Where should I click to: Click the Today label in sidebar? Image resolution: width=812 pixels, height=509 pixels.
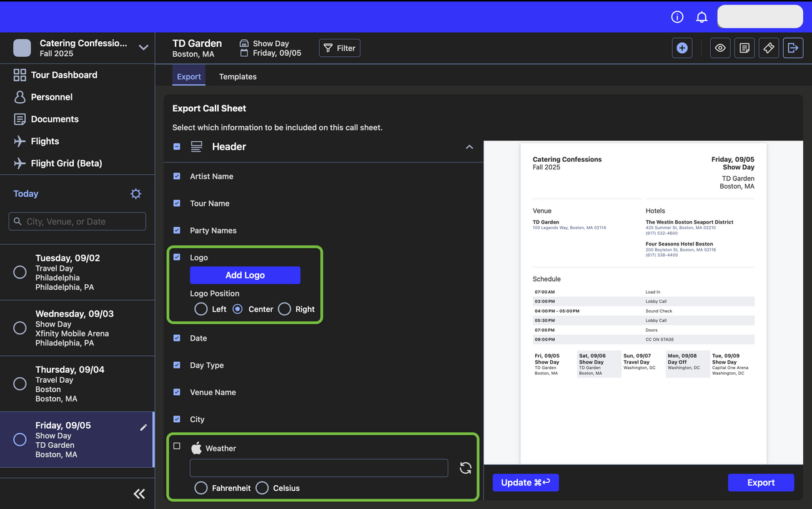[x=26, y=194]
